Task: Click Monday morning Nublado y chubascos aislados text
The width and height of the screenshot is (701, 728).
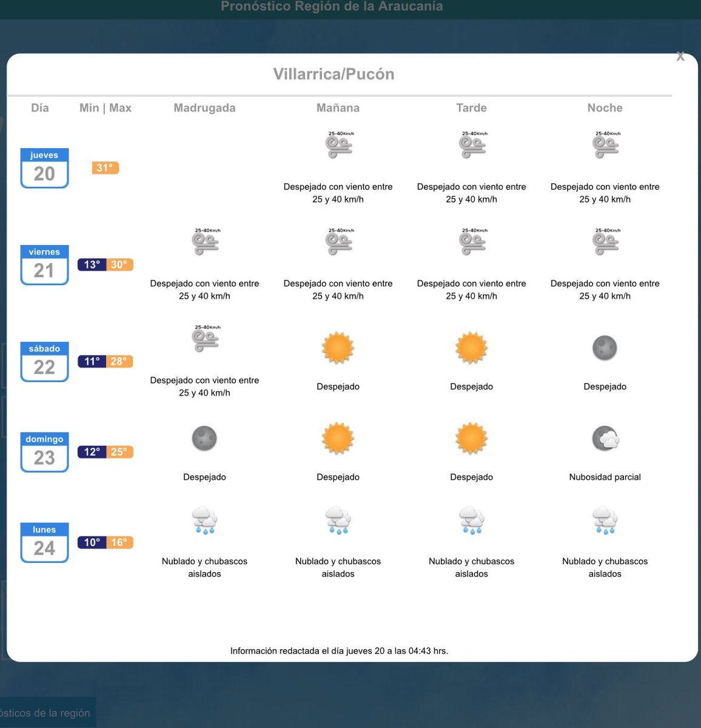Action: click(x=338, y=567)
